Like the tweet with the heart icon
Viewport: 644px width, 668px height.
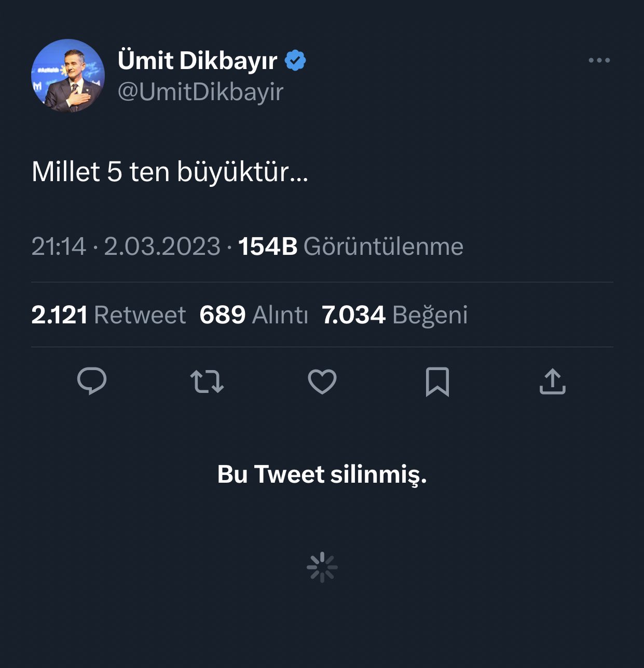322,381
